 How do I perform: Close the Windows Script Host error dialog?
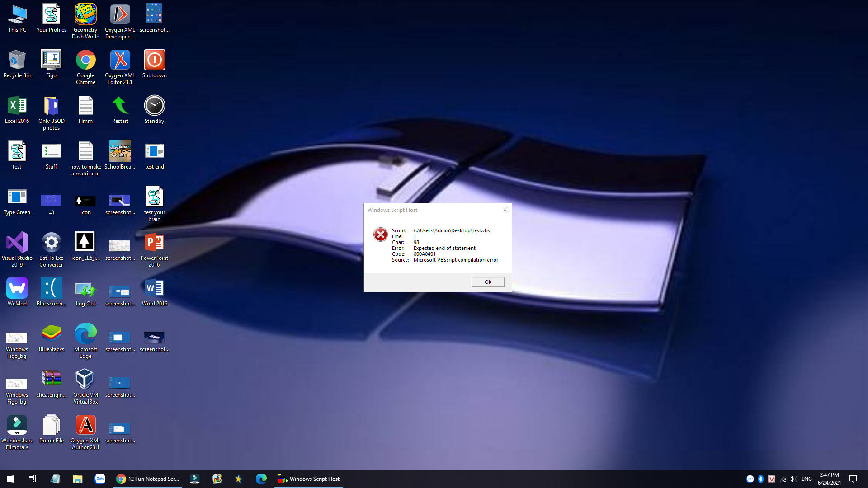pos(505,210)
